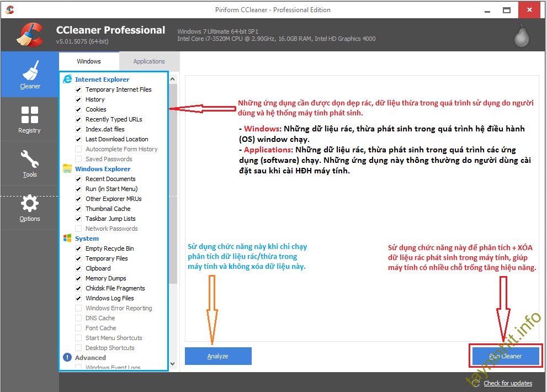Open the Tools wrench icon

pyautogui.click(x=30, y=159)
